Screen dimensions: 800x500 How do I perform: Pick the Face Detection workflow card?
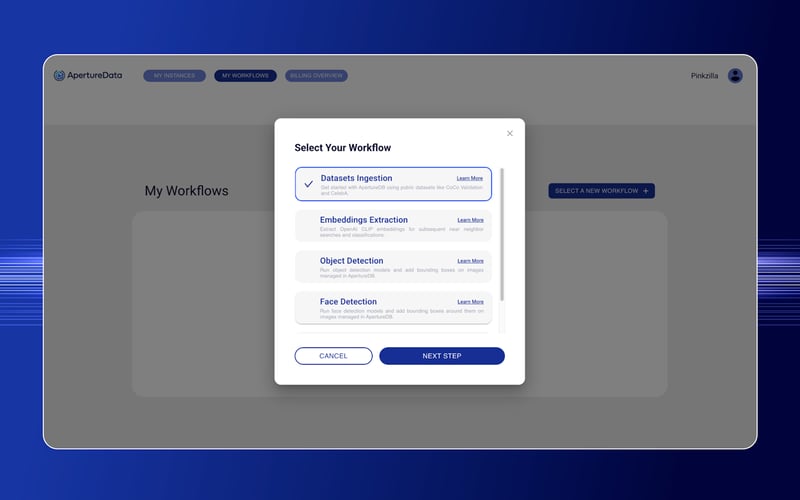(x=393, y=307)
